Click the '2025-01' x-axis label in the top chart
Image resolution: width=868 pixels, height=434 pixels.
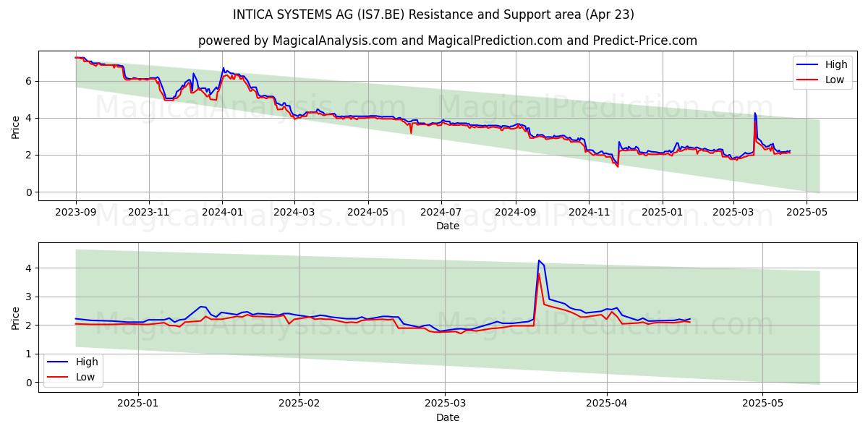662,212
